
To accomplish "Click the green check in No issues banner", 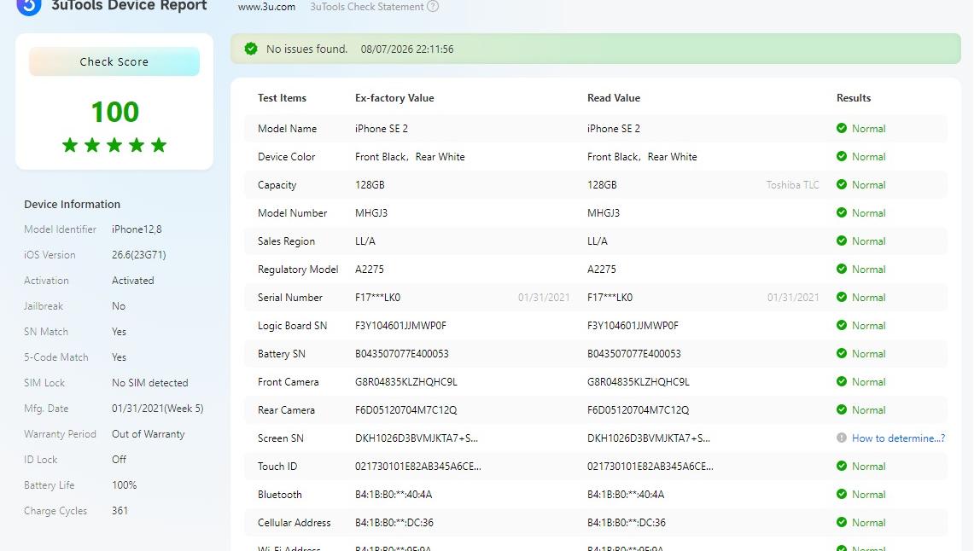I will [x=251, y=49].
